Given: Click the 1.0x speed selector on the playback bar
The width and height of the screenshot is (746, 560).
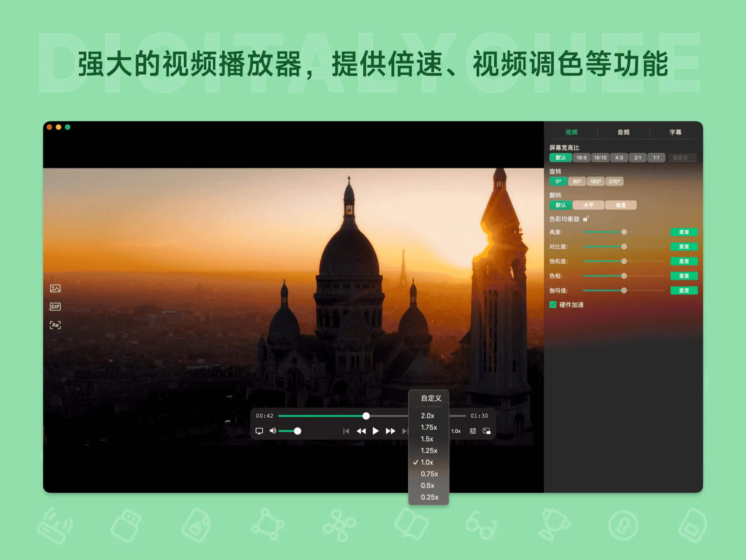Looking at the screenshot, I should pos(456,431).
